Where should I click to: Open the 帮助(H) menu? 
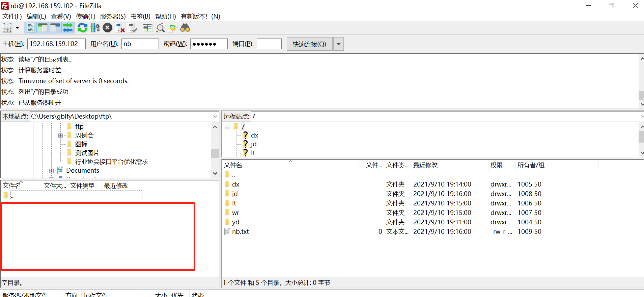pos(165,16)
